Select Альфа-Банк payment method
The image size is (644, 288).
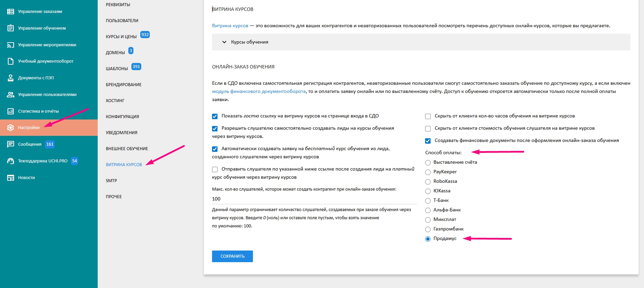tap(428, 210)
